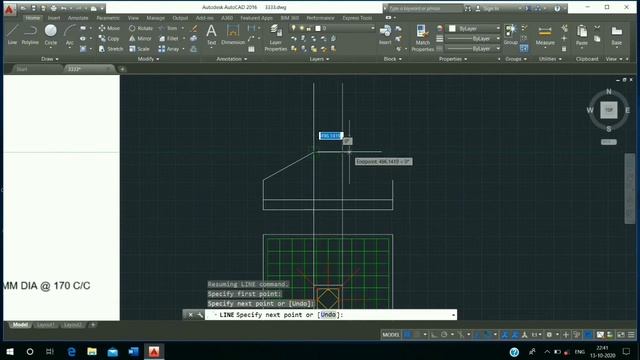This screenshot has height=360, width=640.
Task: Activate the Trim command
Action: (168, 28)
